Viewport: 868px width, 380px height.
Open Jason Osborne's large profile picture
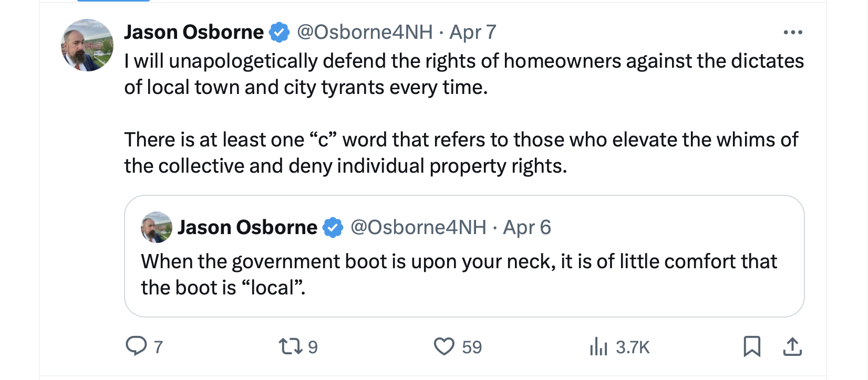pyautogui.click(x=87, y=45)
